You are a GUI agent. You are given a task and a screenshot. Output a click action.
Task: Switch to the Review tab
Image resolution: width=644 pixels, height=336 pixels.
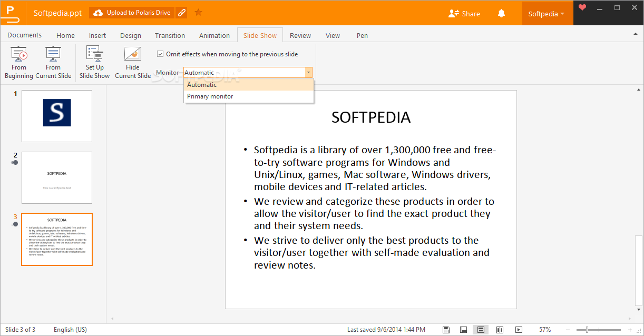coord(300,35)
